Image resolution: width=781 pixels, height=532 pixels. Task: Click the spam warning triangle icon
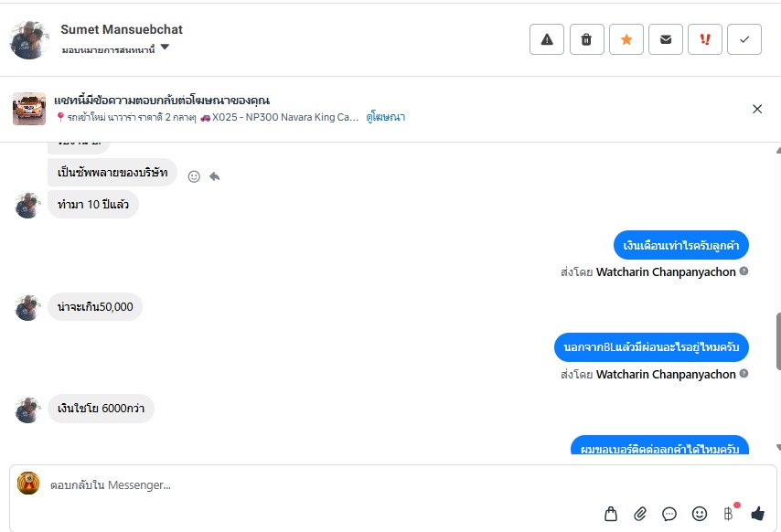click(547, 39)
